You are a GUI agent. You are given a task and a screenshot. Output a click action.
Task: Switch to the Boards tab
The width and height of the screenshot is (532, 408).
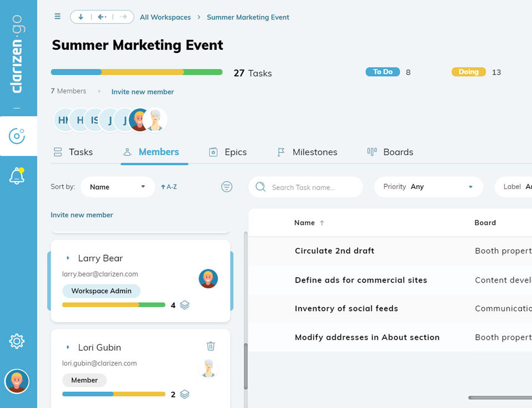point(390,152)
